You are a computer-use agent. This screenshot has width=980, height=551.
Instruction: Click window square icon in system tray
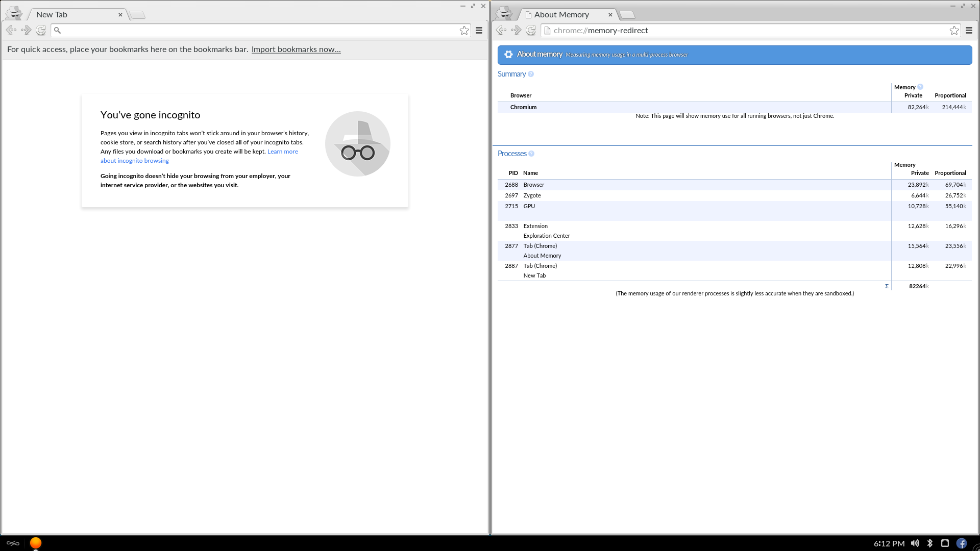945,543
